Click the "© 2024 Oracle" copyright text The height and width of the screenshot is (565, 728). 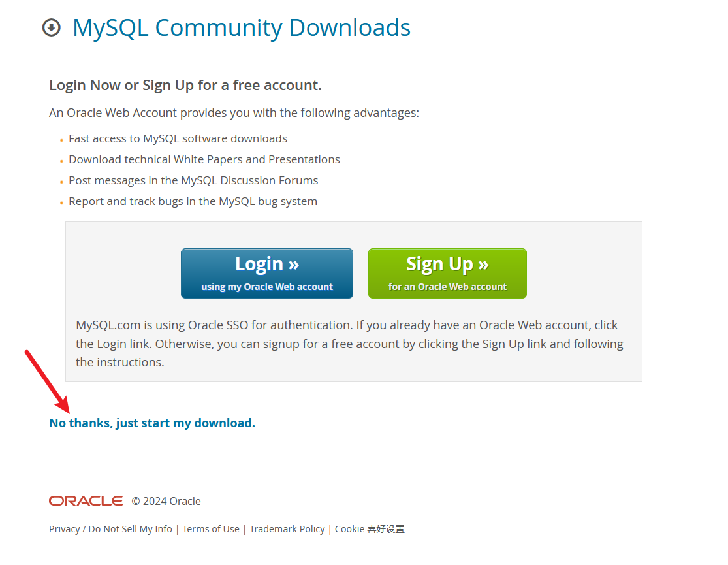click(166, 502)
